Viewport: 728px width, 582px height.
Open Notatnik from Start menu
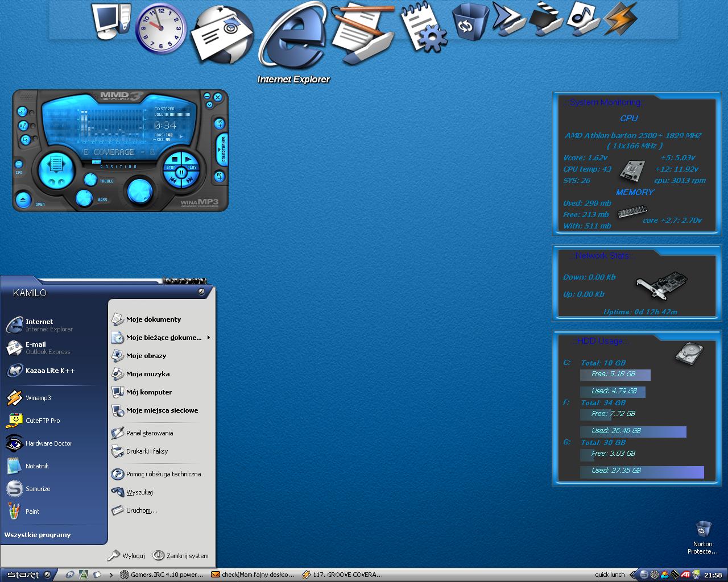point(55,466)
